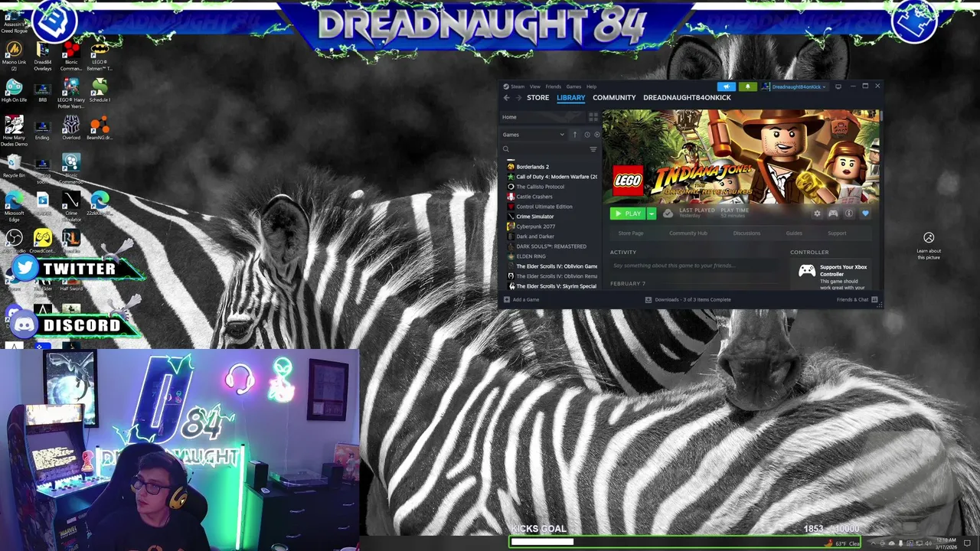Open game settings gear for LEGO Indiana Jones

[x=817, y=214]
